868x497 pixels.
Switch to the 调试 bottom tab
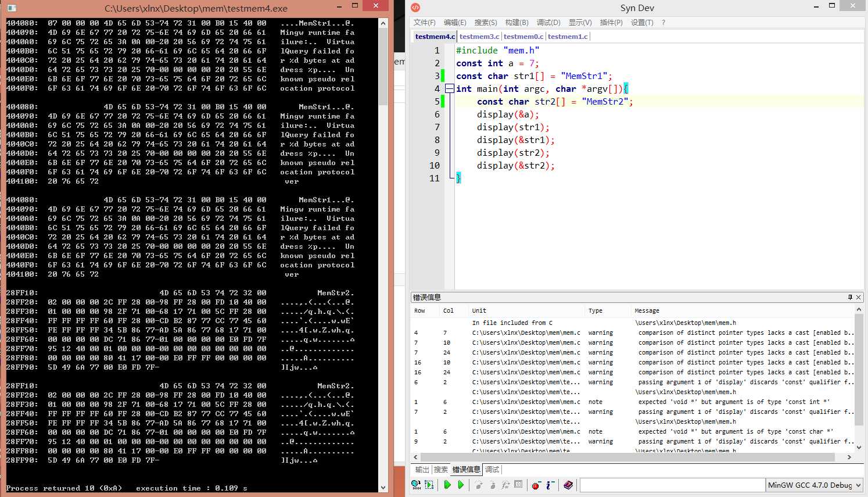(492, 470)
